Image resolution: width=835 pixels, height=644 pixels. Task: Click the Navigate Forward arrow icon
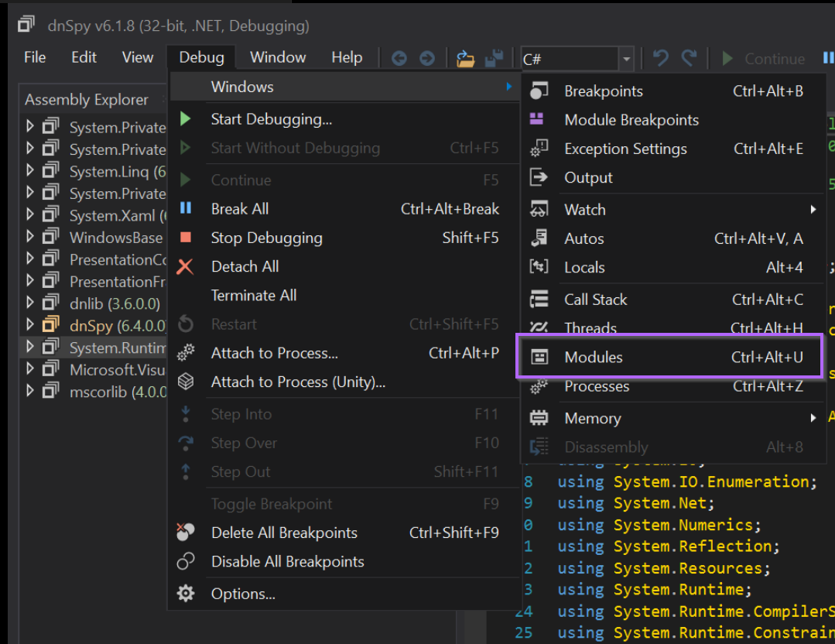coord(426,59)
